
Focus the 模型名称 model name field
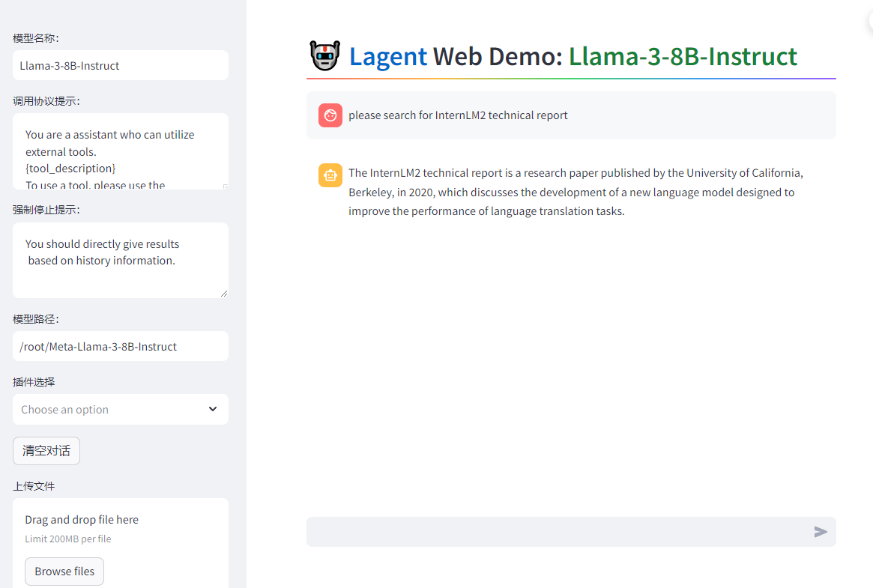121,65
